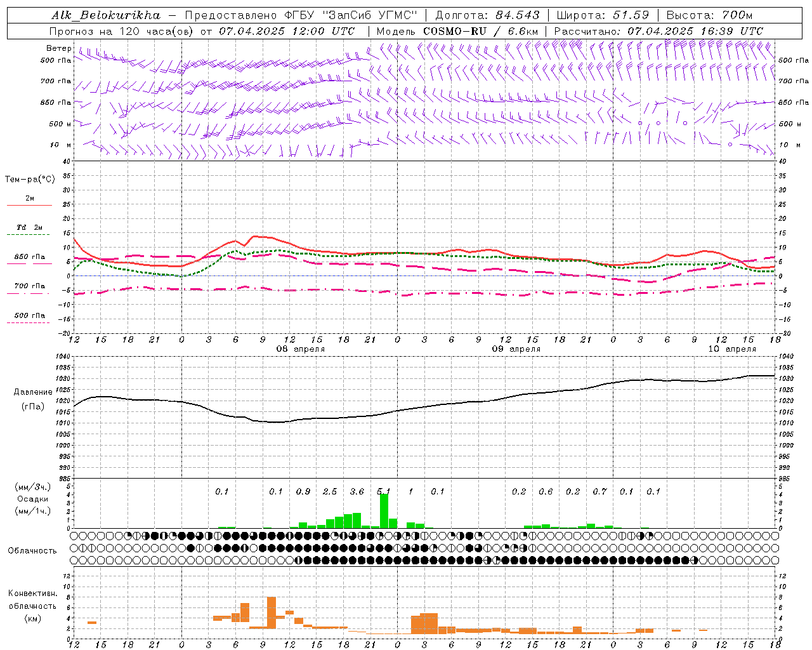The image size is (812, 650).
Task: Click the Давление pressure panel label
Action: [x=33, y=392]
